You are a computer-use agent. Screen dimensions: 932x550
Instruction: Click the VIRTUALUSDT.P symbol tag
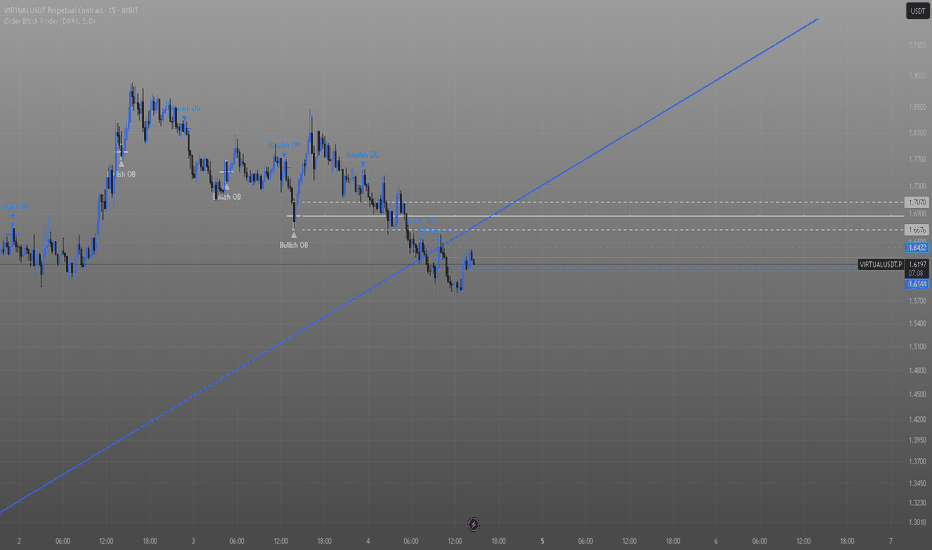(x=880, y=264)
